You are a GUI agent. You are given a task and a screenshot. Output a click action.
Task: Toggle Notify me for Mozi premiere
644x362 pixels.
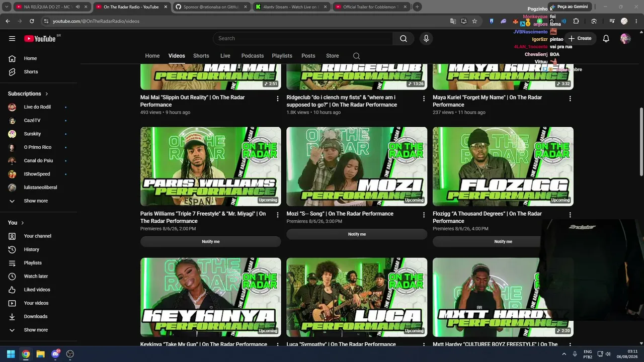click(x=357, y=234)
